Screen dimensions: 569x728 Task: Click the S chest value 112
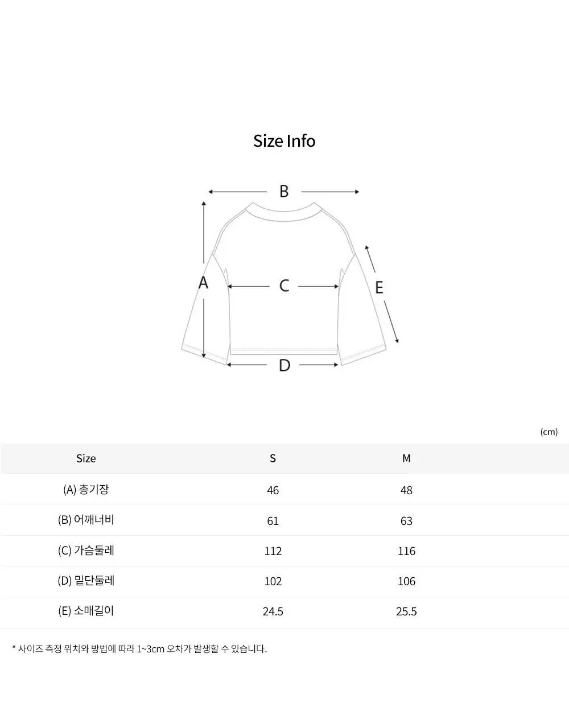click(273, 551)
